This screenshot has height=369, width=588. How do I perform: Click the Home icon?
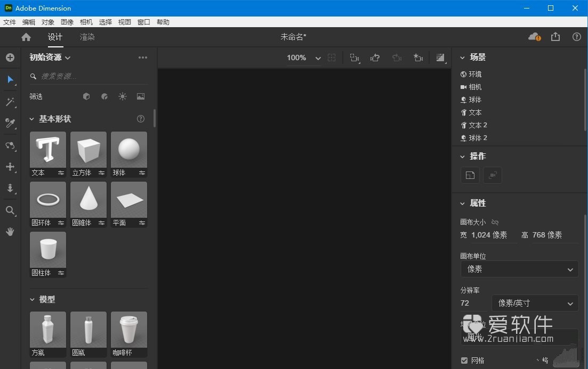click(26, 37)
